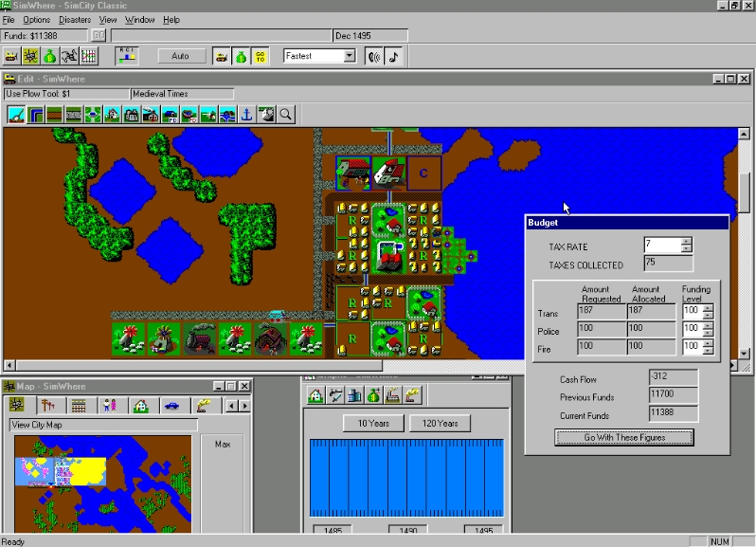The width and height of the screenshot is (756, 547).
Task: Decrease the Tax Rate spinner
Action: [x=687, y=248]
